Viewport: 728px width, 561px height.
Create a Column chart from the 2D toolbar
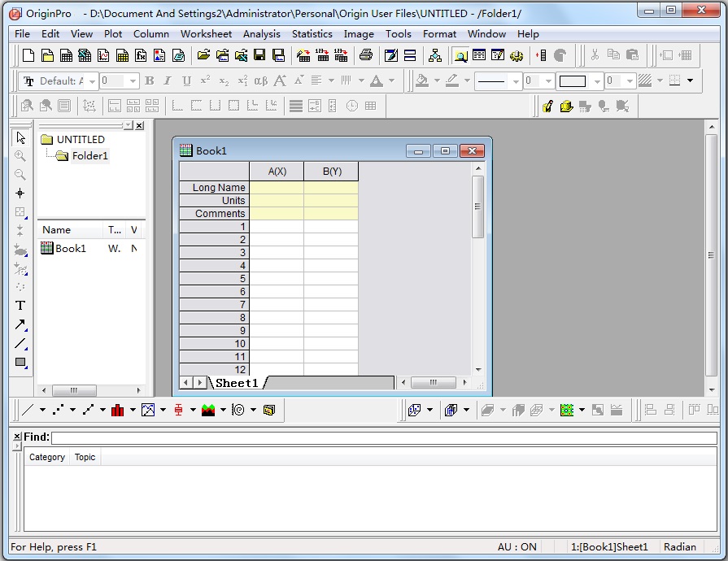[118, 409]
